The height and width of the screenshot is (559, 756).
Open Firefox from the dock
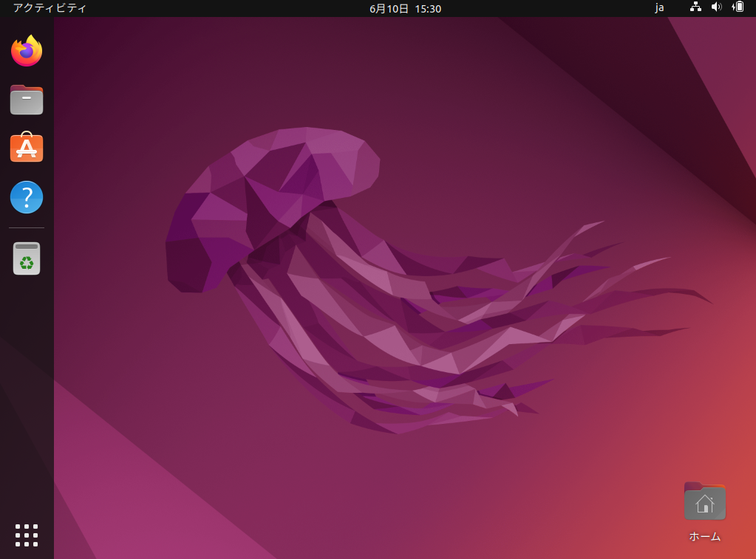point(27,51)
